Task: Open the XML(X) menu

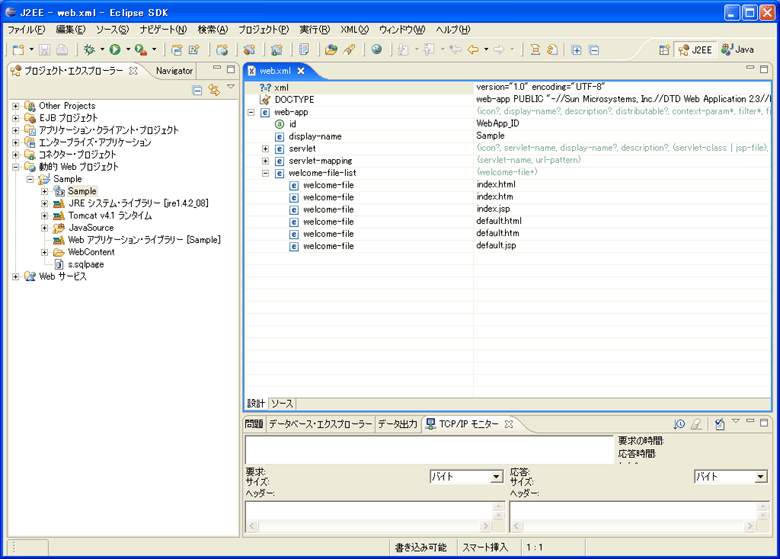Action: point(354,30)
